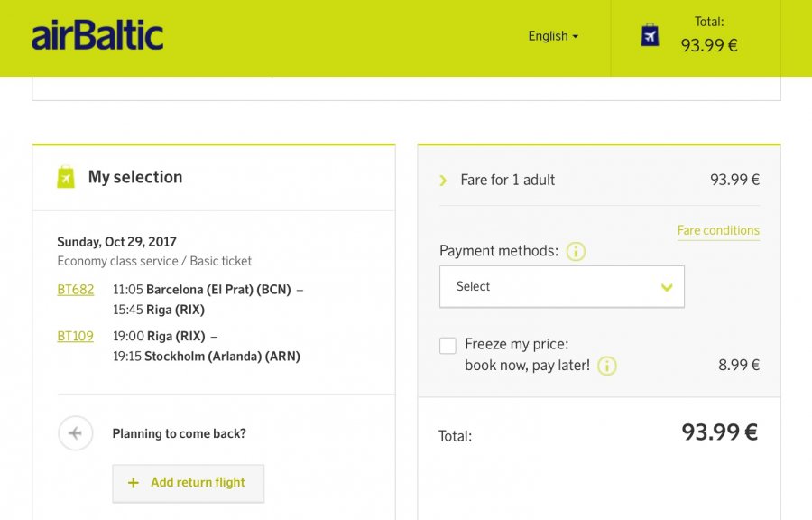Click the return flight airplane circle icon

click(x=76, y=433)
